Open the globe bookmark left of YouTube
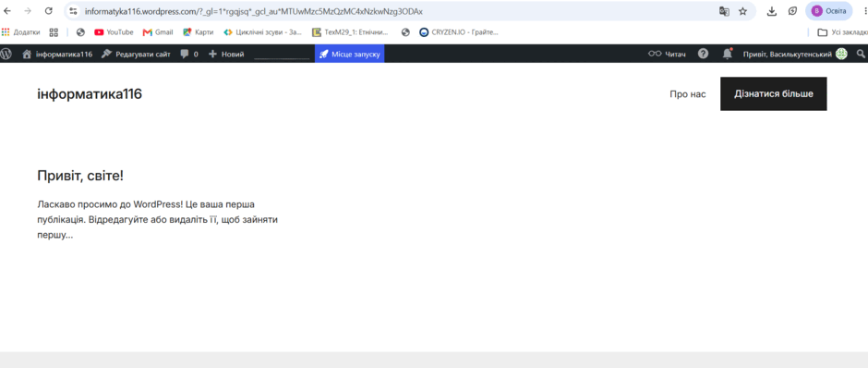Screen dimensions: 868x368 click(80, 32)
